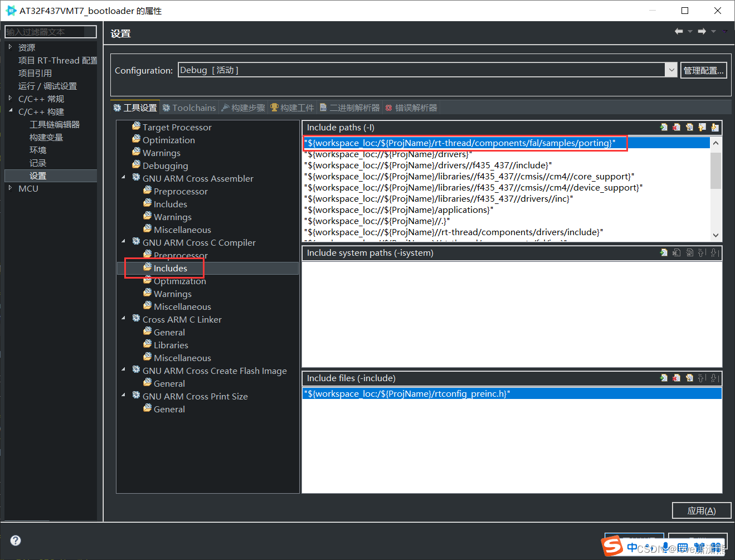Select 构建变量 in sidebar
Screen dimensions: 735x560
coord(46,137)
